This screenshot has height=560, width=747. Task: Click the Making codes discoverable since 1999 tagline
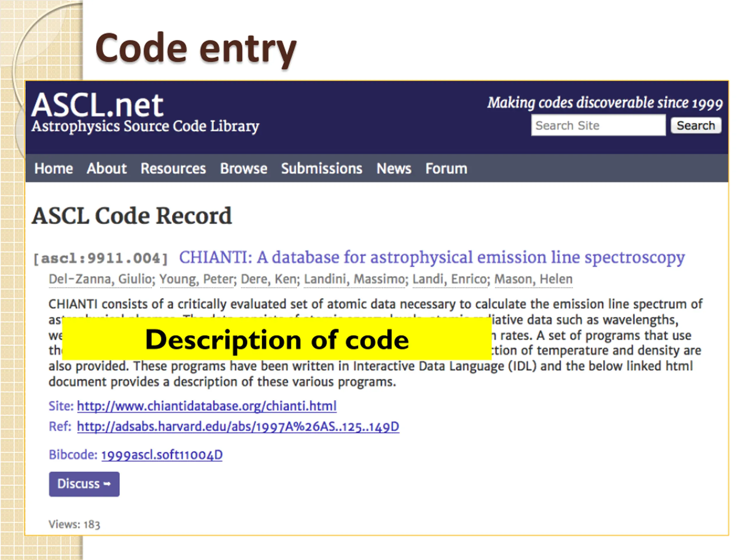605,103
